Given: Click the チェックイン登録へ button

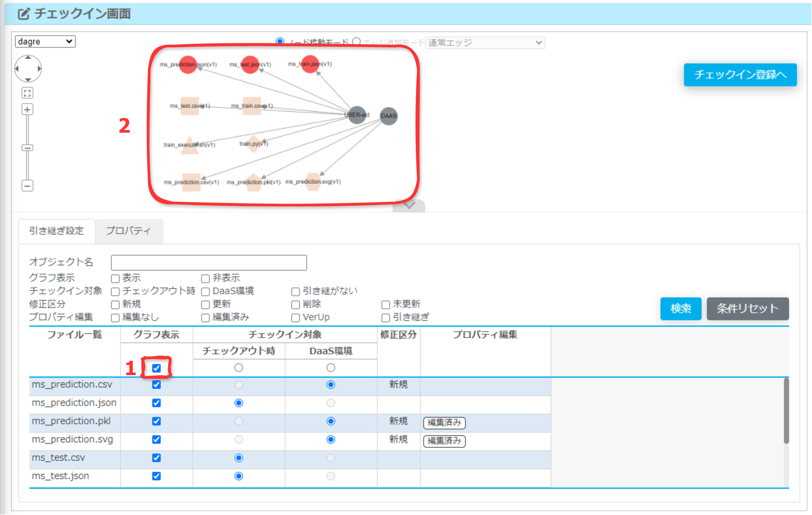Looking at the screenshot, I should [740, 75].
